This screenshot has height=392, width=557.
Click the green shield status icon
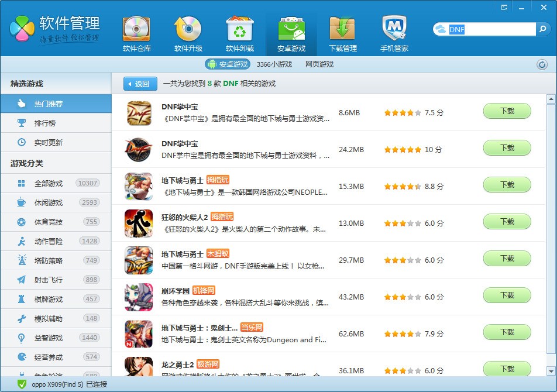tap(22, 384)
